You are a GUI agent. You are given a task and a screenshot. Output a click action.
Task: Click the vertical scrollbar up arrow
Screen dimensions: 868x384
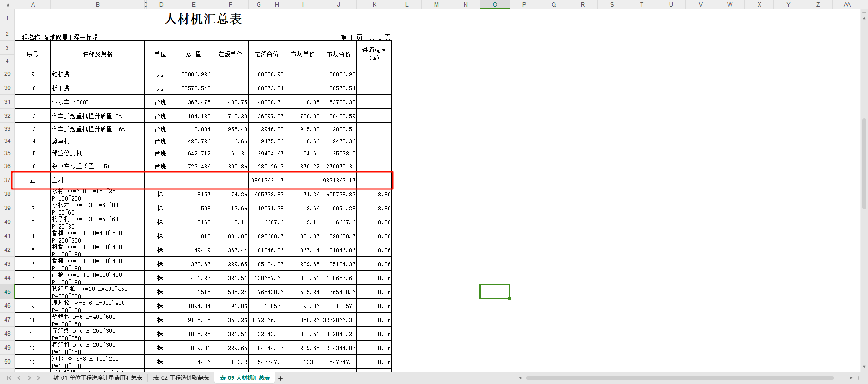864,18
